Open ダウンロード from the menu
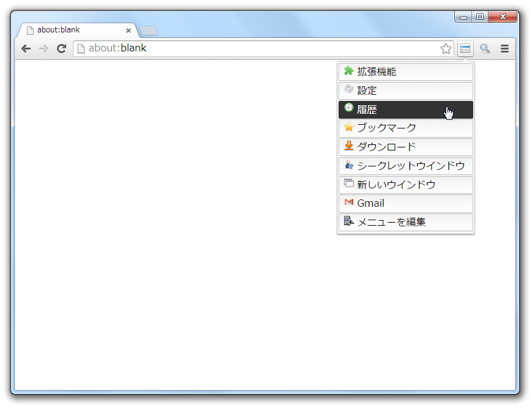The image size is (532, 408). [406, 147]
